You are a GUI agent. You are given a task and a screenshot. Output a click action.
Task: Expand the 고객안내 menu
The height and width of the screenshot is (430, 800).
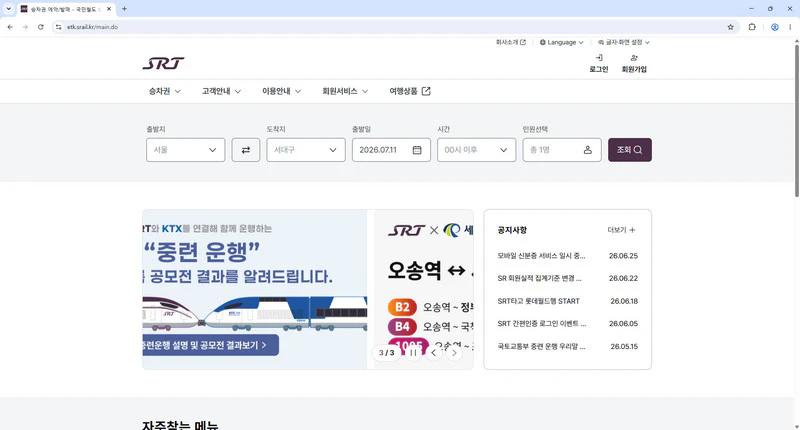coord(221,91)
